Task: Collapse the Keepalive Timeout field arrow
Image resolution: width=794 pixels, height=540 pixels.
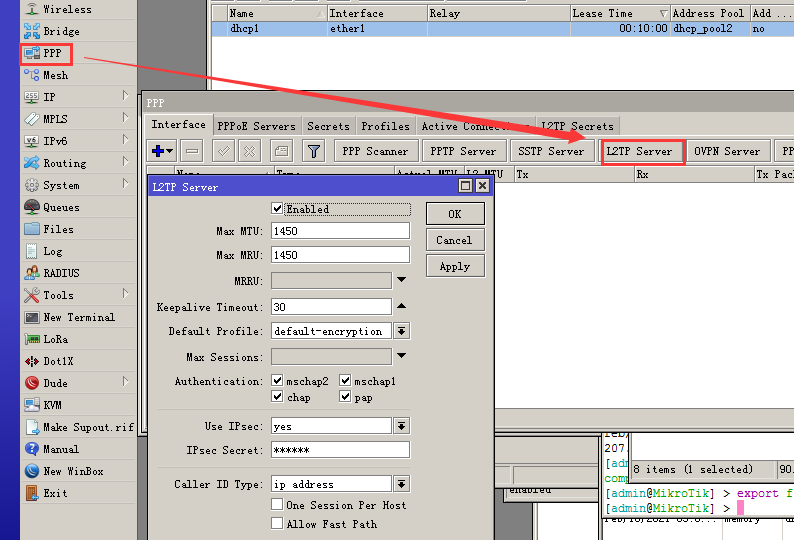Action: coord(402,307)
